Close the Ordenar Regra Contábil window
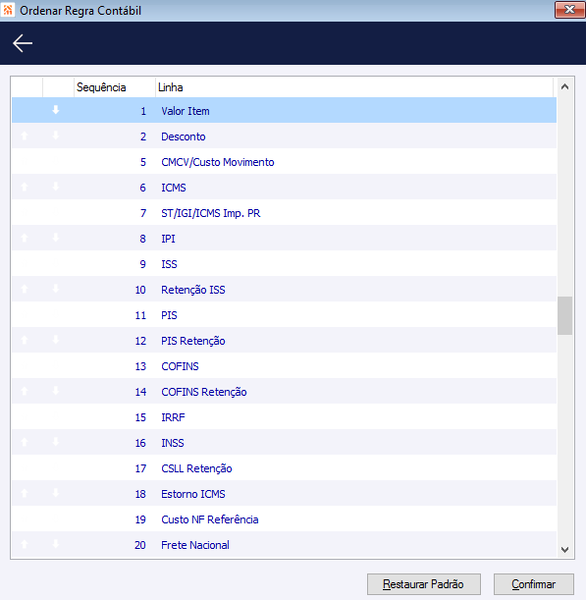This screenshot has height=600, width=586. pos(570,10)
